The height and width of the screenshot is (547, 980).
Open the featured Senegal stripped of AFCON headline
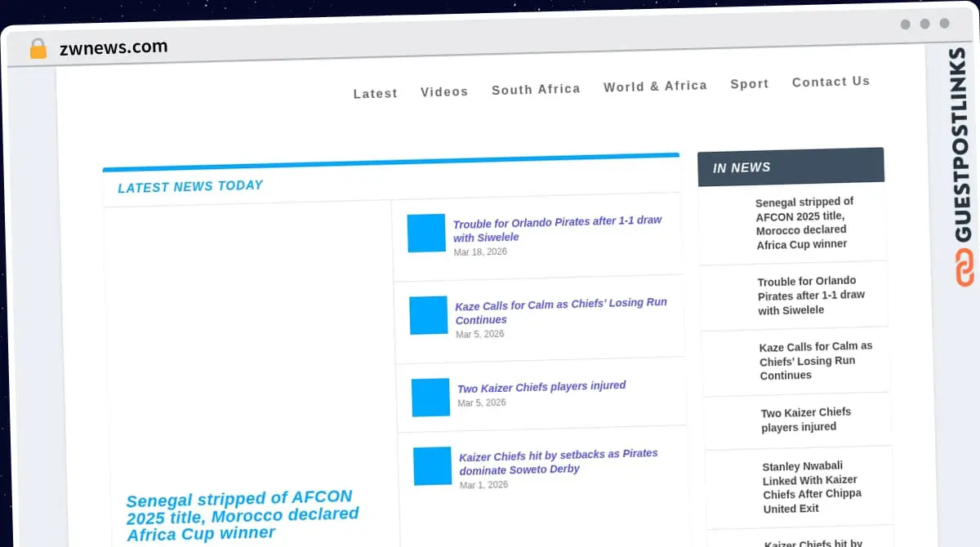(243, 515)
